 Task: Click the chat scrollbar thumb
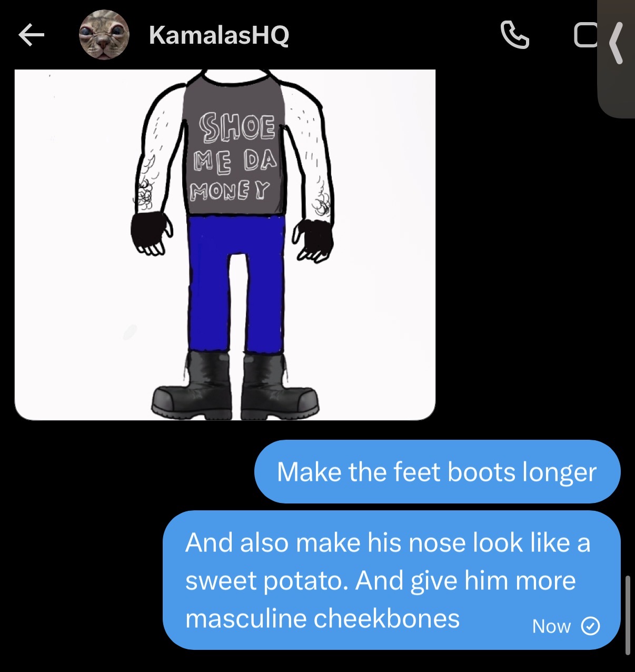coord(628,615)
